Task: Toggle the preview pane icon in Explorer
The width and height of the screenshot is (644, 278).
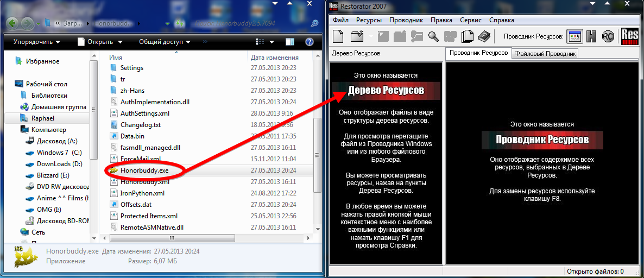Action: [290, 42]
